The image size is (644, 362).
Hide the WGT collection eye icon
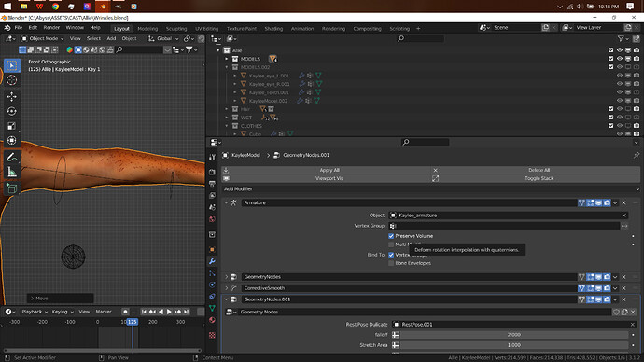coord(620,118)
